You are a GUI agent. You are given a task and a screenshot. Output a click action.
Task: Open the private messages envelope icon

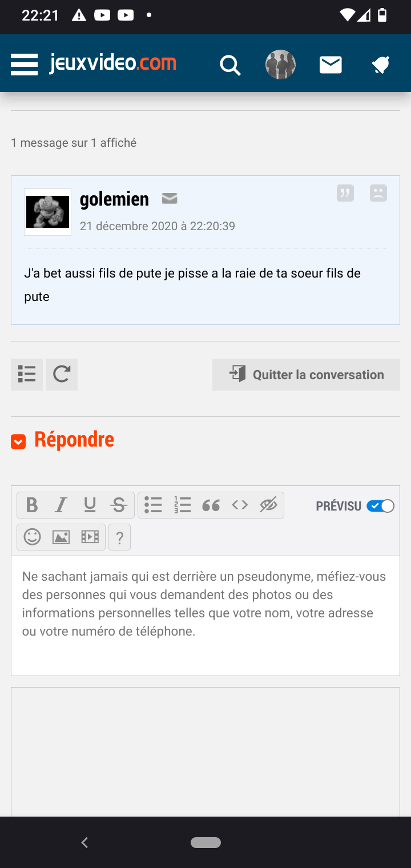pyautogui.click(x=331, y=65)
